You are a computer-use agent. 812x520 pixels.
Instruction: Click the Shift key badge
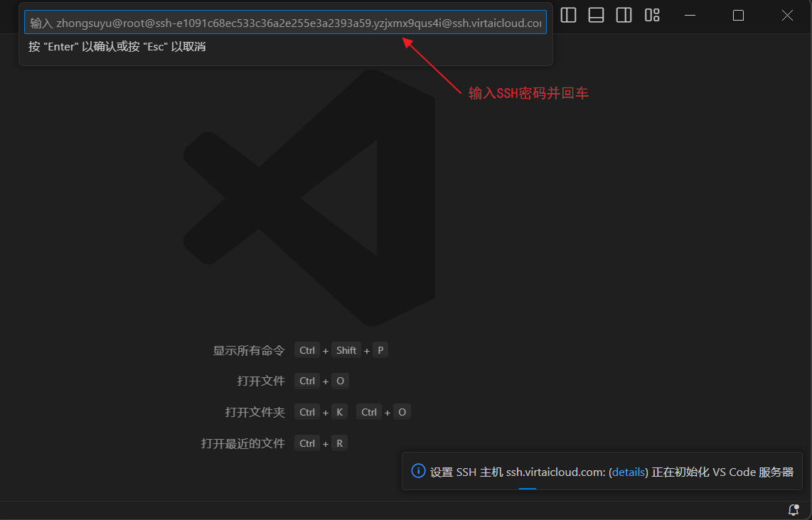tap(346, 350)
